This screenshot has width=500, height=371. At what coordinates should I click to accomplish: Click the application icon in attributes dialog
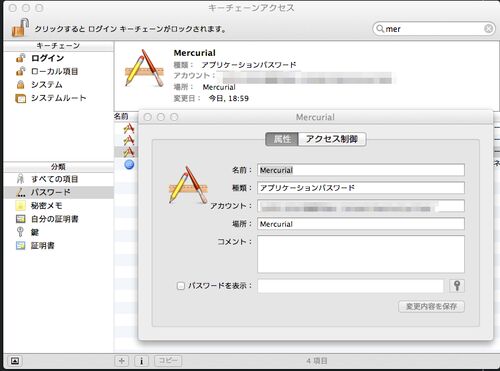188,184
